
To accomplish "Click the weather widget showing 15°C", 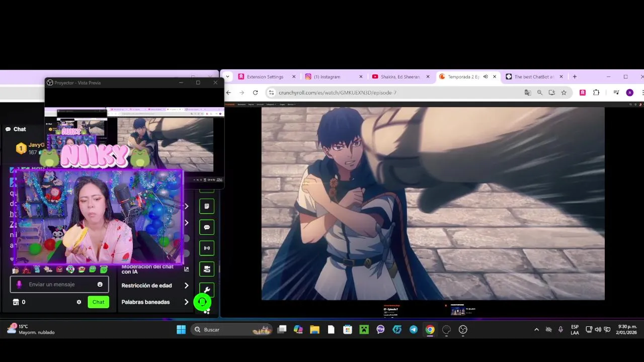I will pos(31,329).
